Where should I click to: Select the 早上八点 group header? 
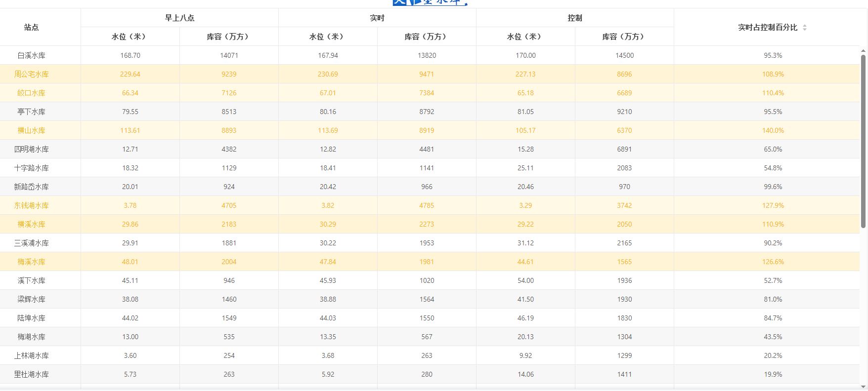click(179, 18)
